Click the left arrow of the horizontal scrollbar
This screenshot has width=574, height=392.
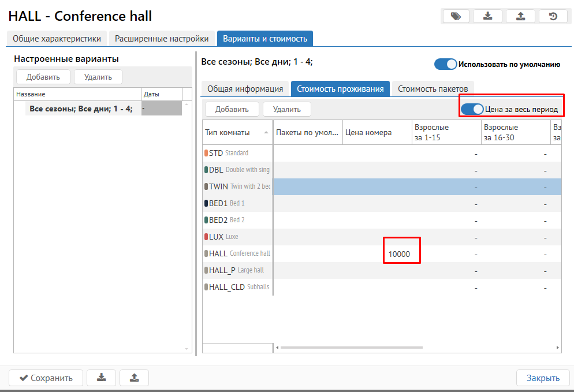click(x=277, y=348)
